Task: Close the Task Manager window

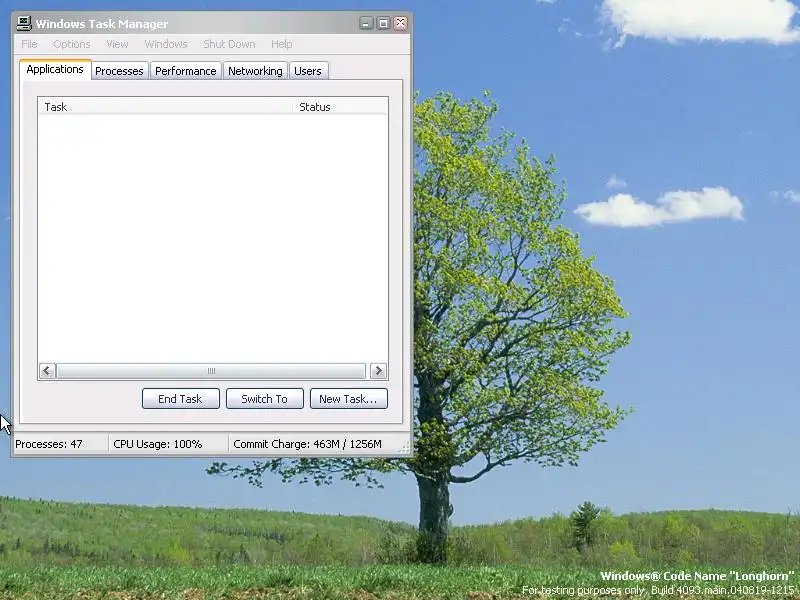Action: click(401, 23)
